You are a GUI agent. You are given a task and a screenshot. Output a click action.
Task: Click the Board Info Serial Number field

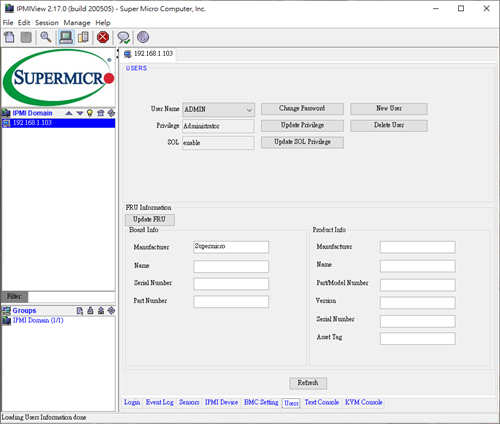[x=231, y=284]
